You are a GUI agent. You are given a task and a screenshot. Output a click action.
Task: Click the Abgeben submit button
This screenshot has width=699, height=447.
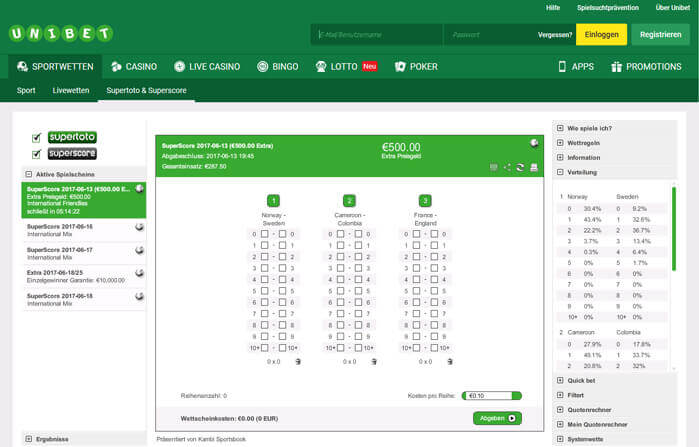coord(497,418)
